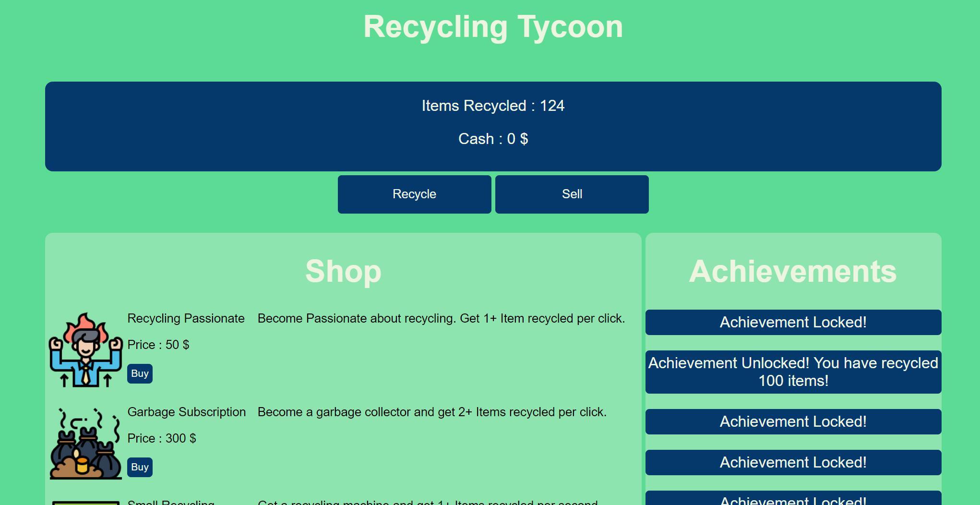Click the Garbage Subscription trash bags icon
Viewport: 980px width, 505px height.
(x=85, y=444)
